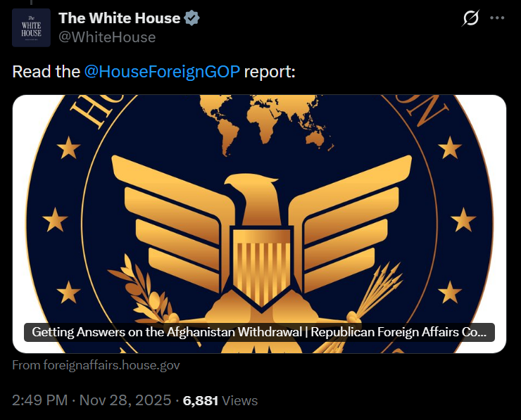Click the White House profile avatar
This screenshot has width=521, height=420.
32,27
